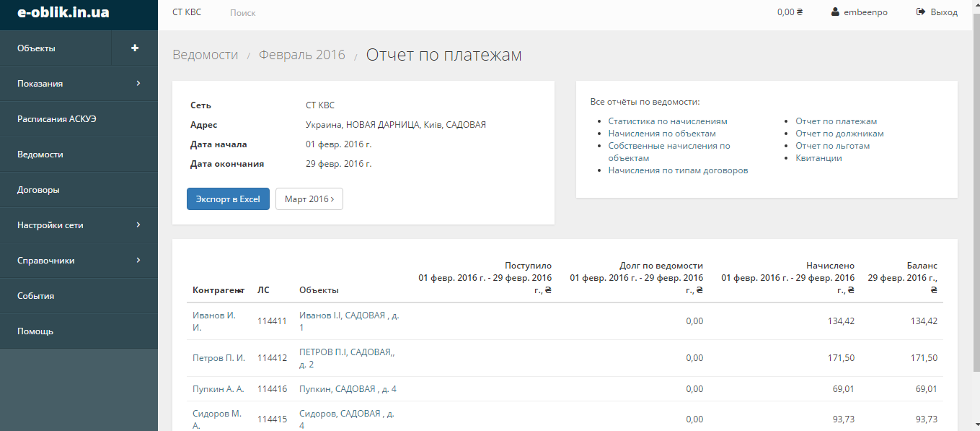Expand the Показания sidebar submenu
Screen dimensions: 980x431
click(x=138, y=84)
